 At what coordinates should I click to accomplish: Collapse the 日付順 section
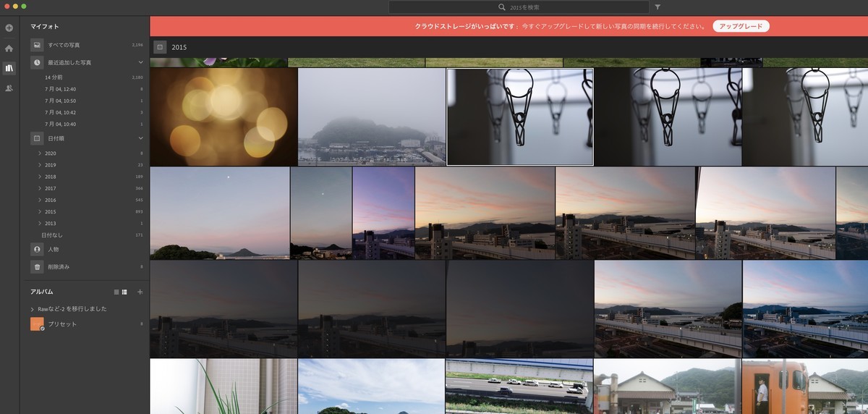click(140, 138)
